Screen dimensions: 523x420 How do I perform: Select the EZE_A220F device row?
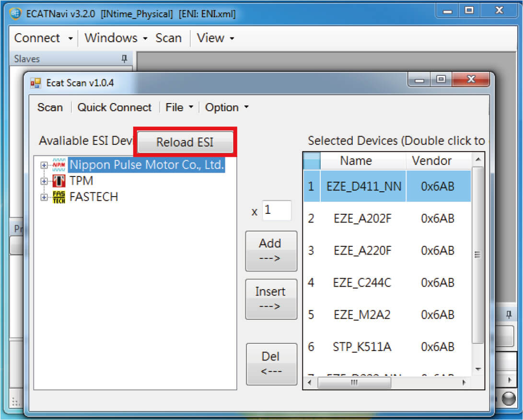click(x=387, y=251)
